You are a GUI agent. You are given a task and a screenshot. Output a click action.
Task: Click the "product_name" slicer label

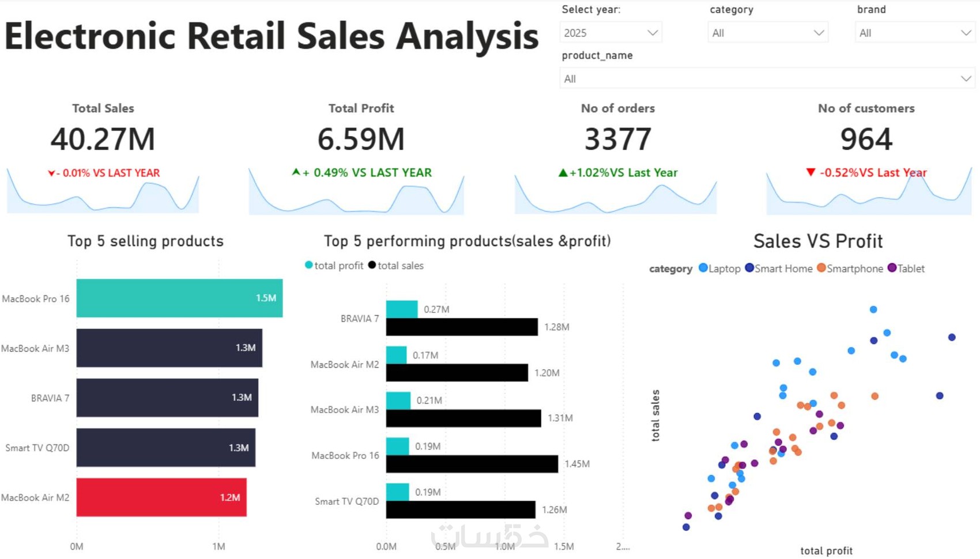(597, 55)
